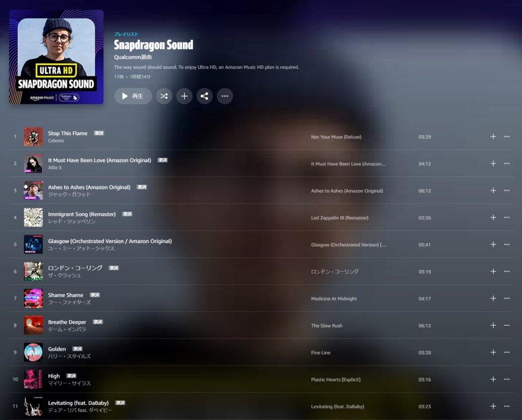The height and width of the screenshot is (420, 522).
Task: Show lyrics badge for Golden
Action: click(x=77, y=349)
